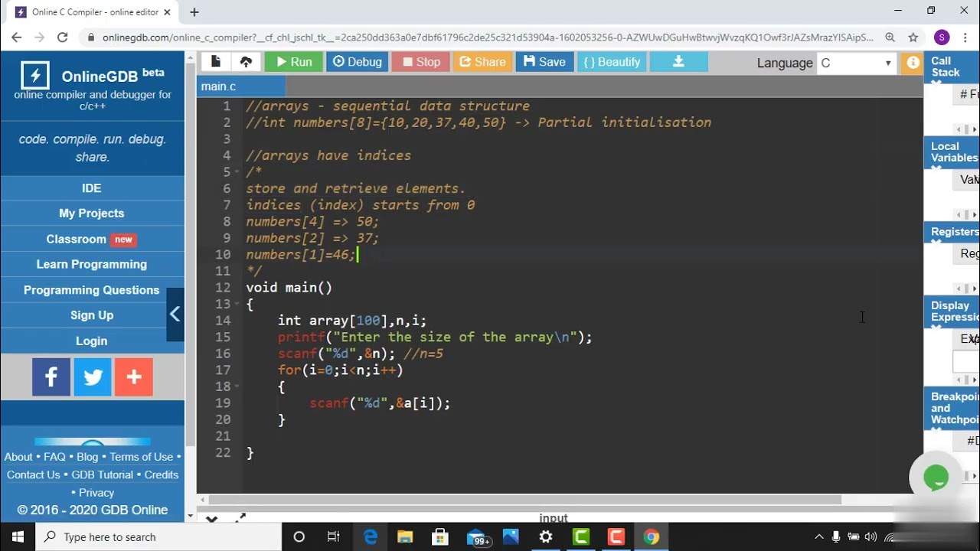The width and height of the screenshot is (980, 551).
Task: Share on Facebook
Action: point(51,377)
